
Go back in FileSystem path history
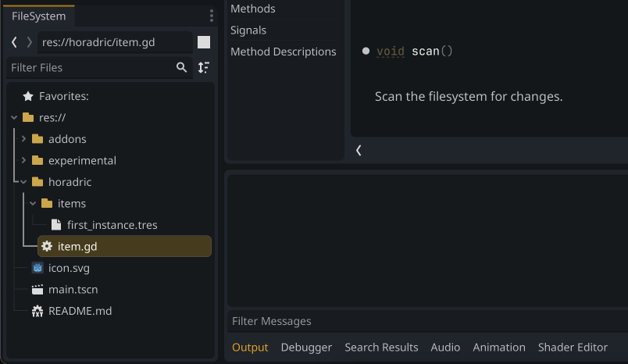(14, 42)
